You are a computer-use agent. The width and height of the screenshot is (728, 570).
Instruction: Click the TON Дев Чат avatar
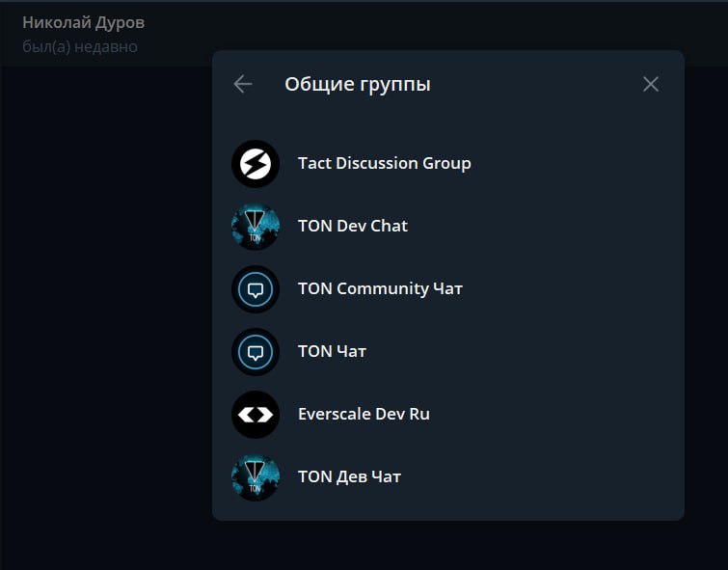(256, 477)
